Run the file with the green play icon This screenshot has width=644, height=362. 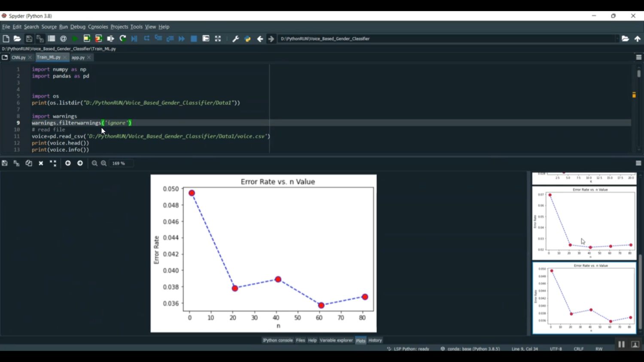(x=75, y=39)
